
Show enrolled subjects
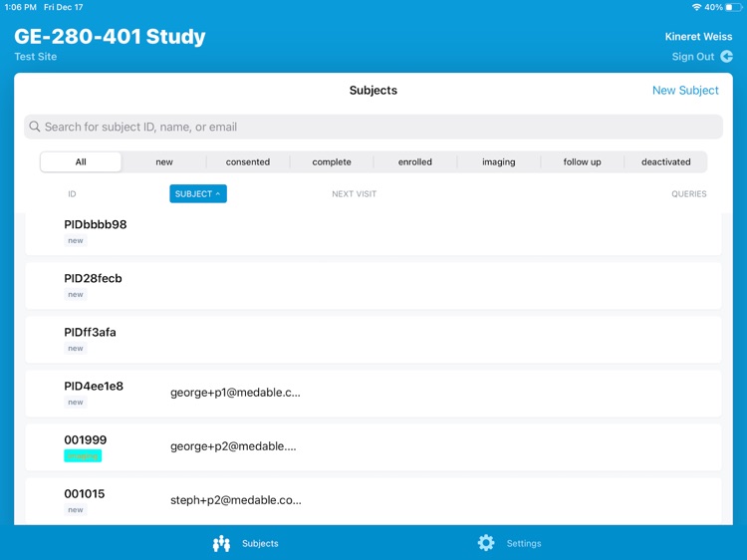pyautogui.click(x=415, y=162)
